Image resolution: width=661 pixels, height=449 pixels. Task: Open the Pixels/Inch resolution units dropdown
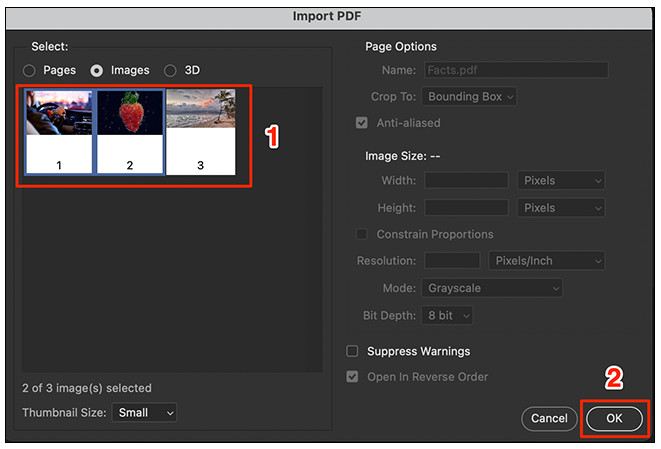coord(547,261)
